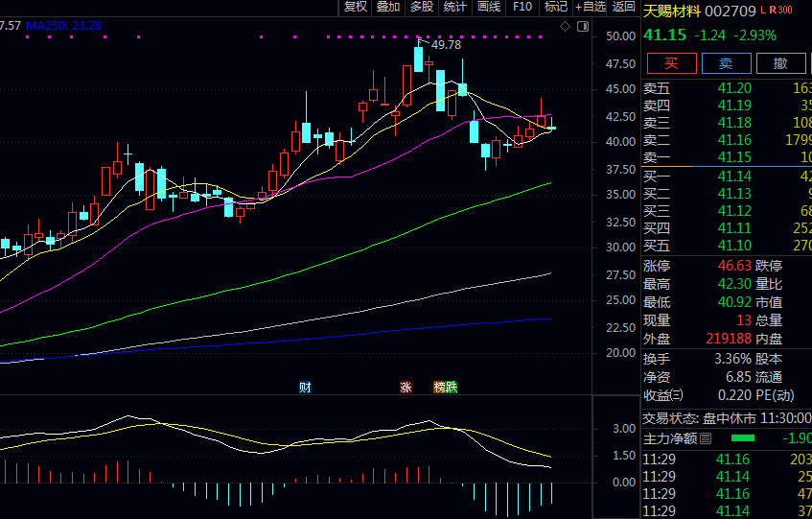Click the green 主力净额 bar
The height and width of the screenshot is (519, 812).
743,438
